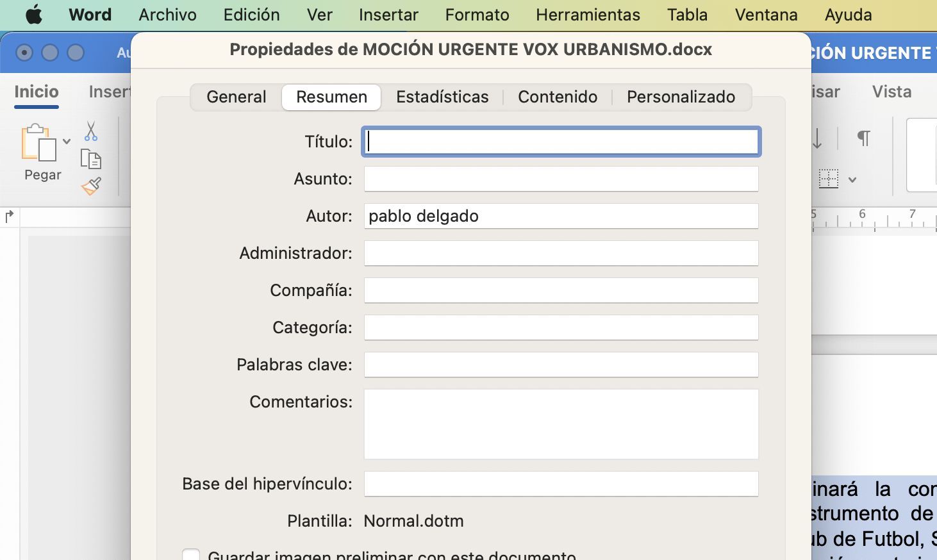Image resolution: width=937 pixels, height=560 pixels.
Task: Toggle the Guardar imagen preliminar checkbox
Action: pos(191,555)
